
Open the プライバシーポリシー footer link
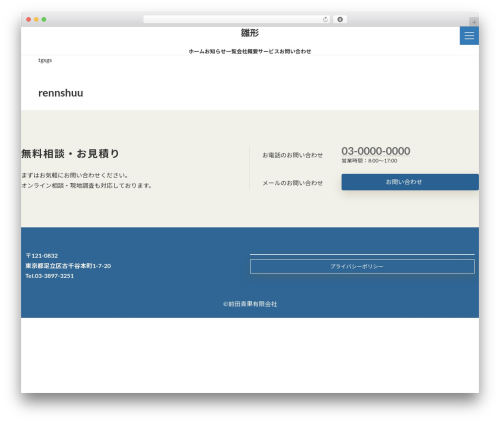(x=362, y=267)
